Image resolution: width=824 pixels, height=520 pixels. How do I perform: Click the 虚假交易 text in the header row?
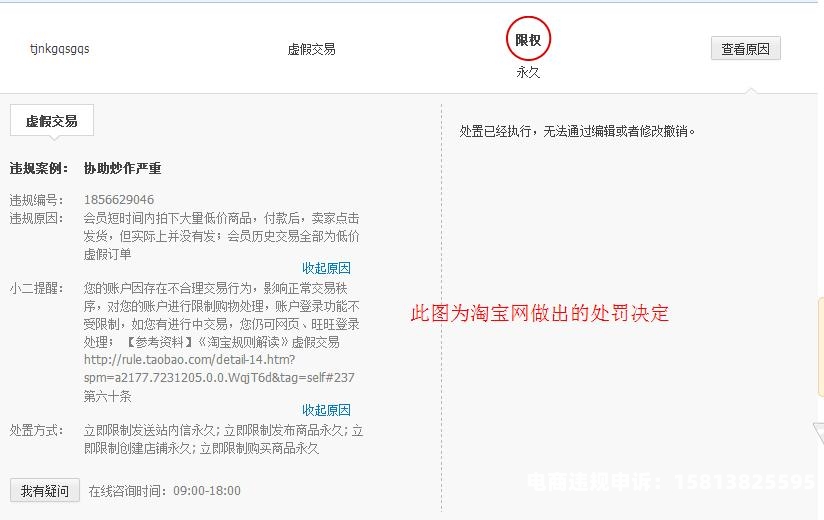311,49
